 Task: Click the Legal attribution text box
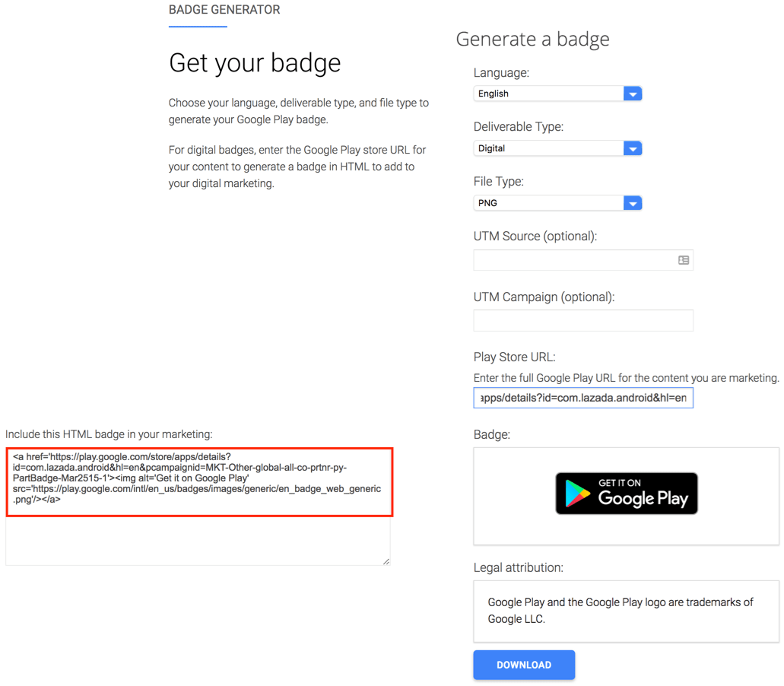pos(625,611)
